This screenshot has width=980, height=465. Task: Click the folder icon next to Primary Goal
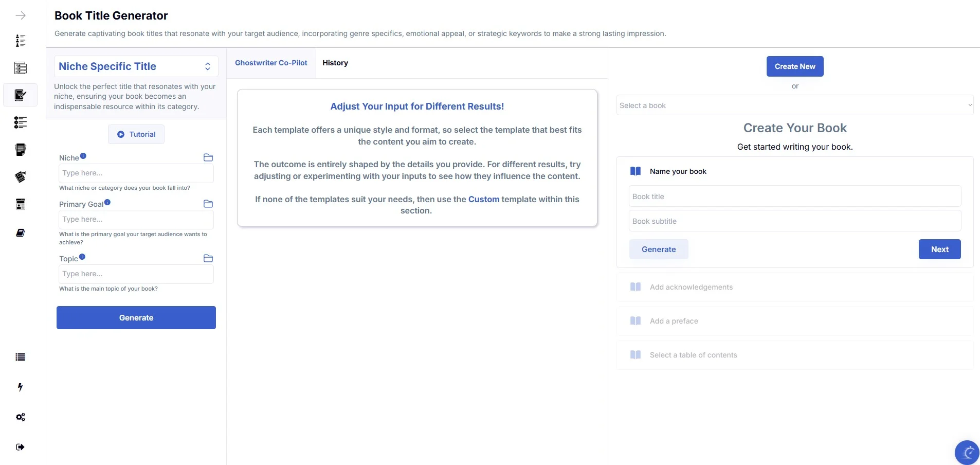[208, 204]
